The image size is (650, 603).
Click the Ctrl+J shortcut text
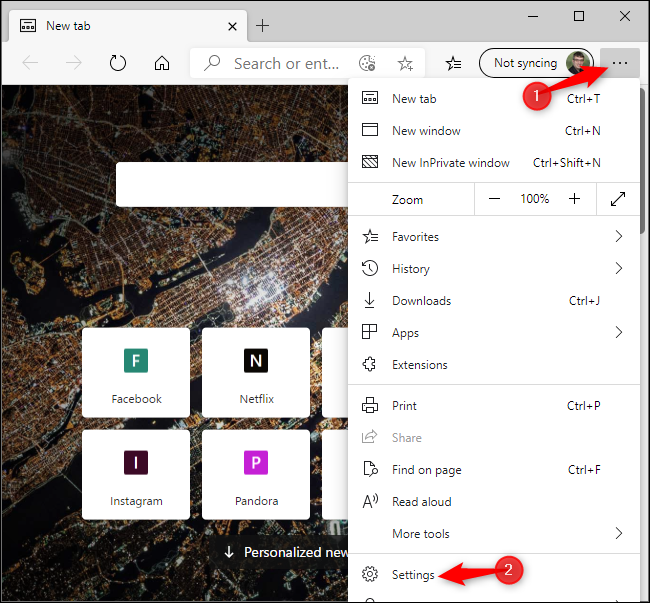point(585,300)
